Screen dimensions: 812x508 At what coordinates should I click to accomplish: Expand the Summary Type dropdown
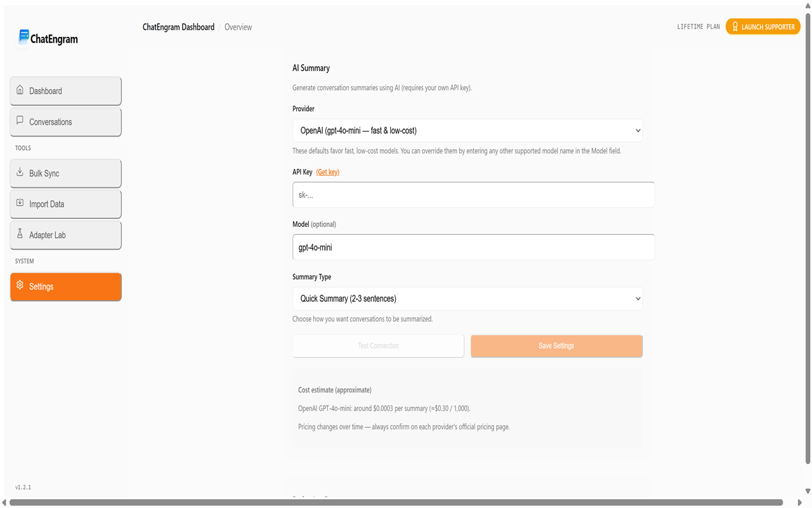(x=467, y=298)
